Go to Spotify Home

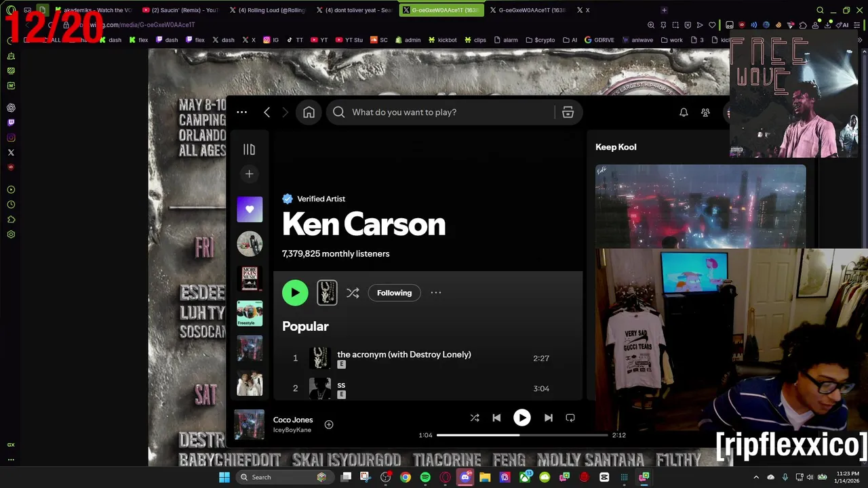(309, 113)
